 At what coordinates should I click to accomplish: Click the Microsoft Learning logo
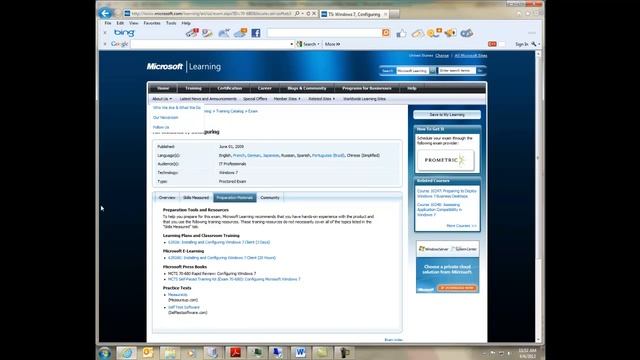[184, 67]
